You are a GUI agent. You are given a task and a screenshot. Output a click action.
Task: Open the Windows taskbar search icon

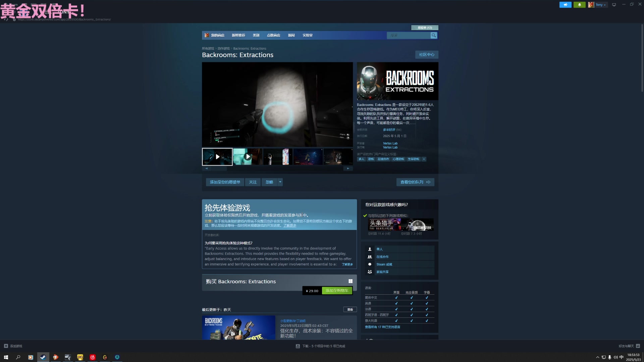(x=18, y=357)
